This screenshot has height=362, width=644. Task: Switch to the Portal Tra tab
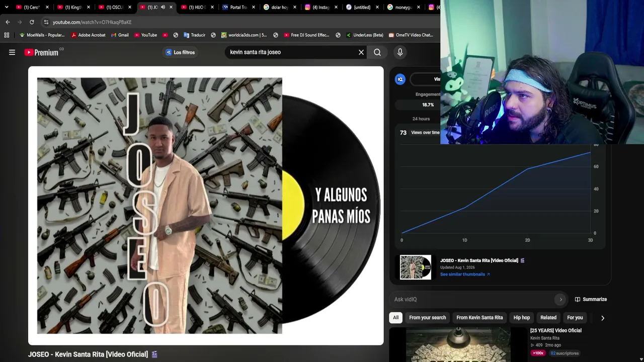point(239,7)
